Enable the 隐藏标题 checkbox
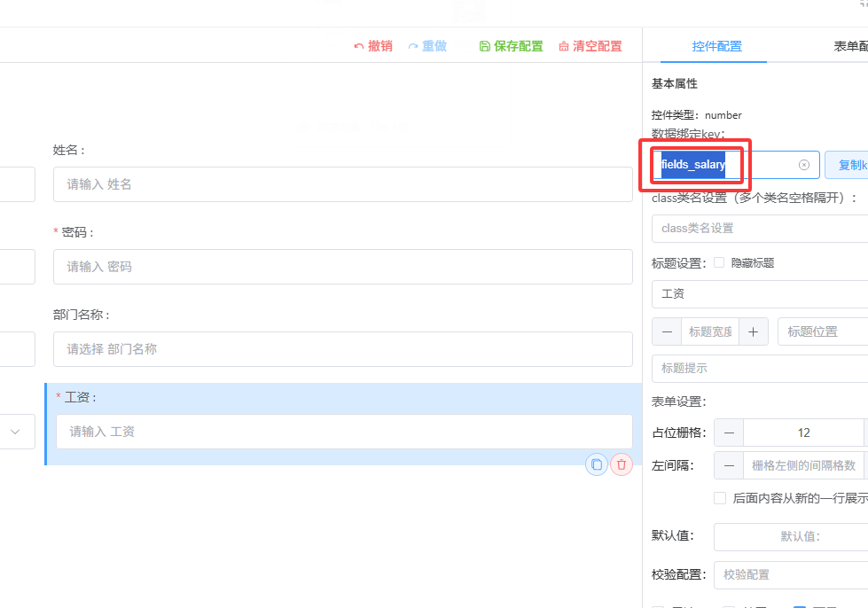Image resolution: width=868 pixels, height=608 pixels. [x=719, y=262]
